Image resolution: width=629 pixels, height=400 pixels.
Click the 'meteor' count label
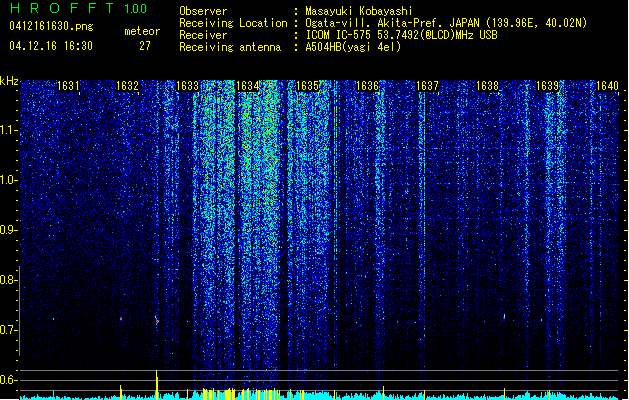click(x=142, y=31)
